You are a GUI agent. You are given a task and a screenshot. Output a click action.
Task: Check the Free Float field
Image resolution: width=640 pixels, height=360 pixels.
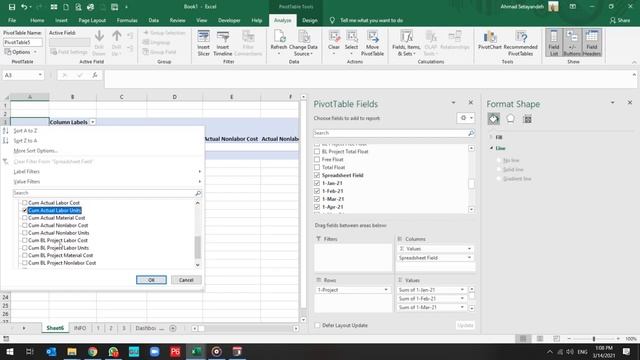point(317,159)
